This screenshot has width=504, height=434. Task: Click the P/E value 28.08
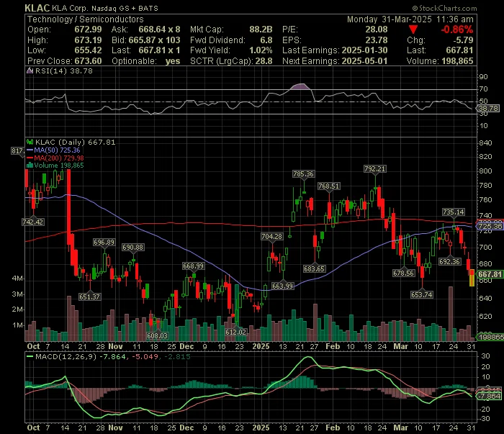tap(377, 30)
